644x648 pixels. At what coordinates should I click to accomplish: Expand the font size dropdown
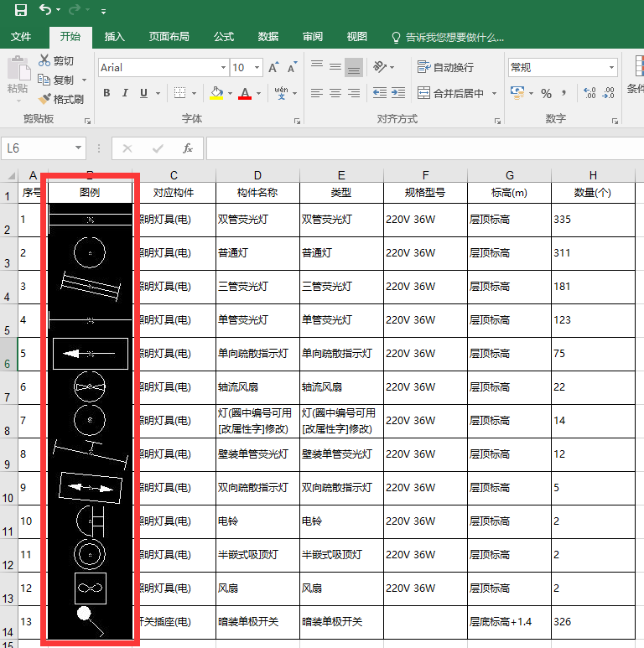click(x=257, y=68)
